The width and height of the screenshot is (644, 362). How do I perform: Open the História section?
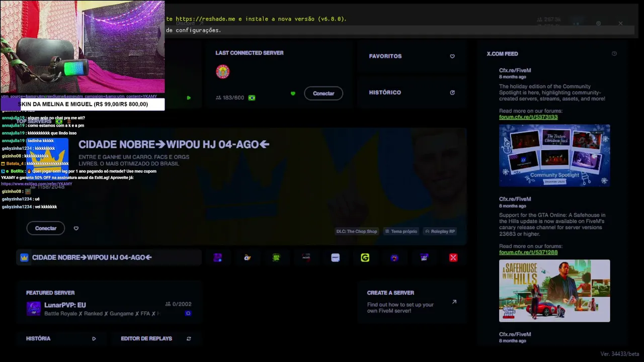click(60, 339)
